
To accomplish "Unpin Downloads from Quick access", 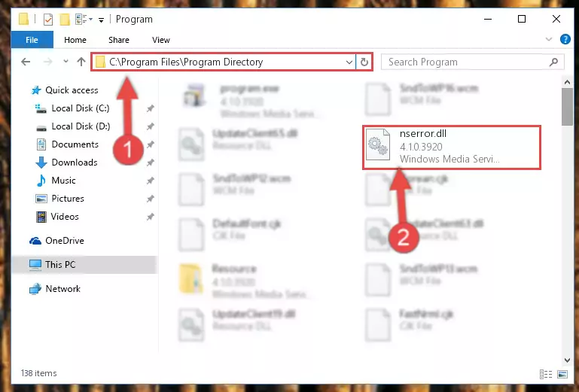I will [151, 163].
